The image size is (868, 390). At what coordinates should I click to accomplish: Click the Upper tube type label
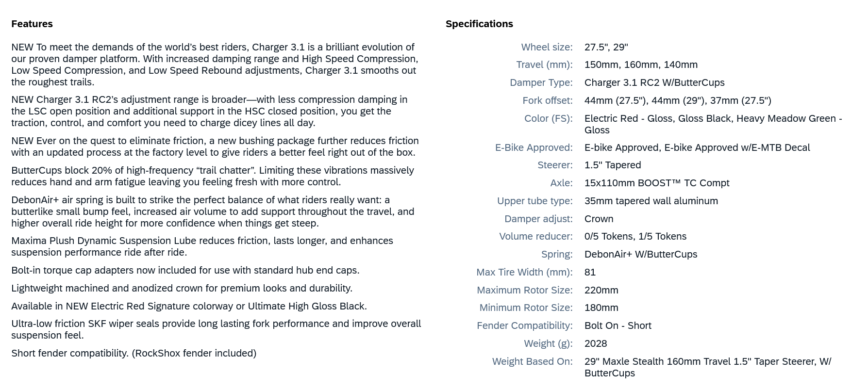coord(534,201)
